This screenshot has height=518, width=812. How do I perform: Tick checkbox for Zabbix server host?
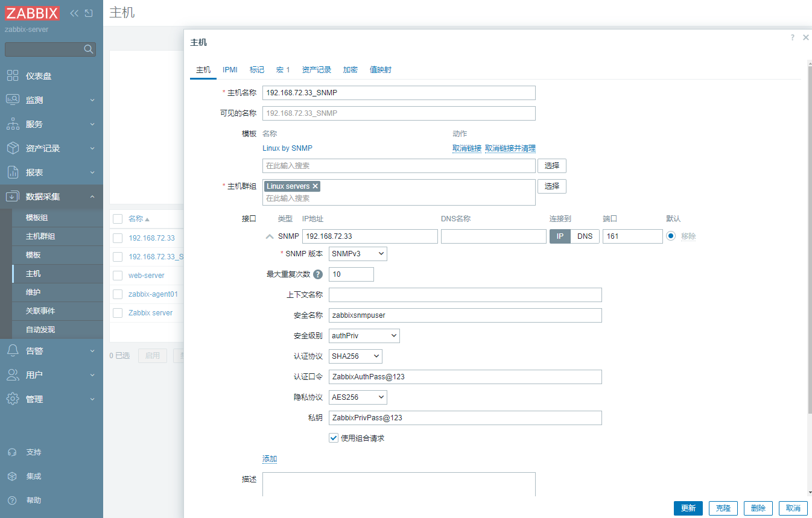pyautogui.click(x=118, y=313)
